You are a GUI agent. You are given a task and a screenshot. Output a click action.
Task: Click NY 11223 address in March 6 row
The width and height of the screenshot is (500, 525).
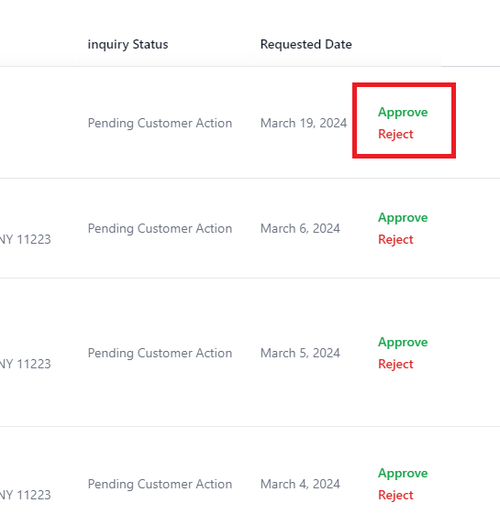(x=25, y=240)
